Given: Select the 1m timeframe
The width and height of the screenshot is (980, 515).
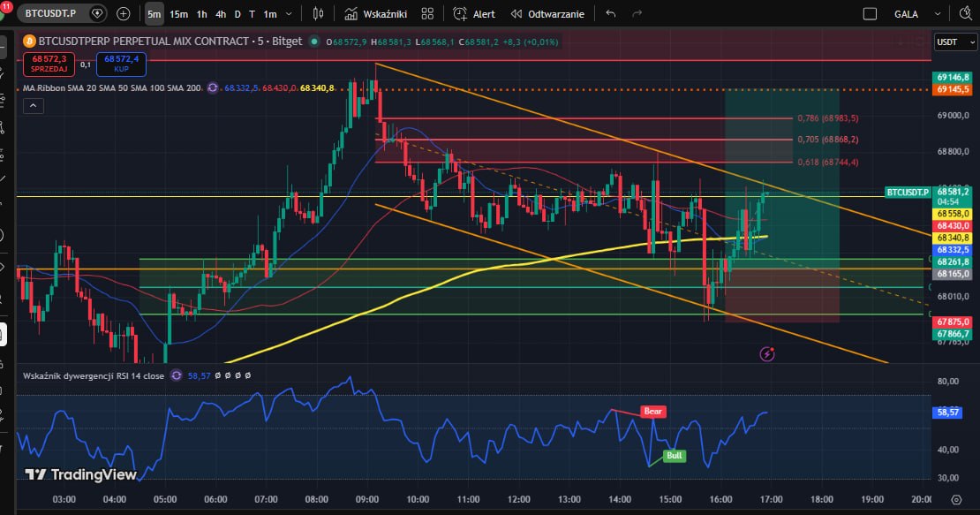Looking at the screenshot, I should coord(270,14).
